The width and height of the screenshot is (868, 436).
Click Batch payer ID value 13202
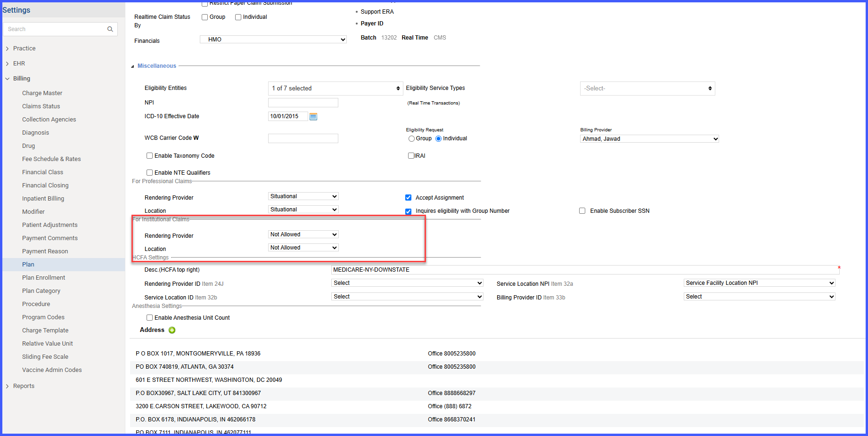[x=389, y=38]
